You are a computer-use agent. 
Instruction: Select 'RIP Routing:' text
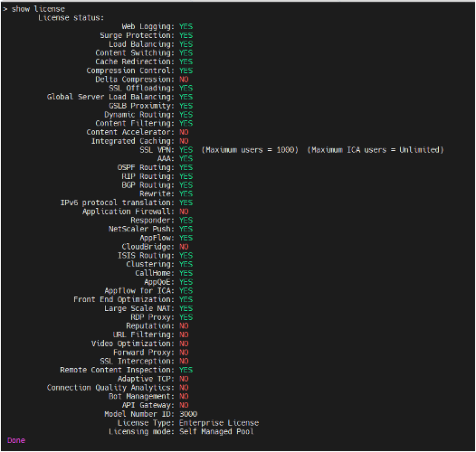click(148, 176)
